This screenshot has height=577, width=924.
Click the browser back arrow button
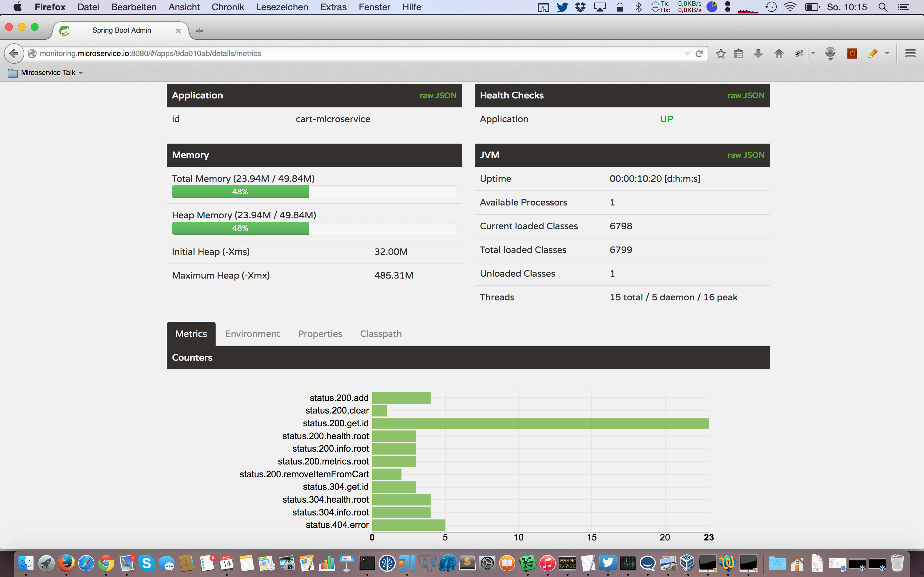click(x=14, y=54)
